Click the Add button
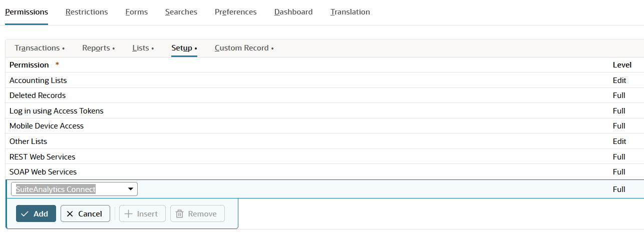The width and height of the screenshot is (644, 233). (x=36, y=213)
